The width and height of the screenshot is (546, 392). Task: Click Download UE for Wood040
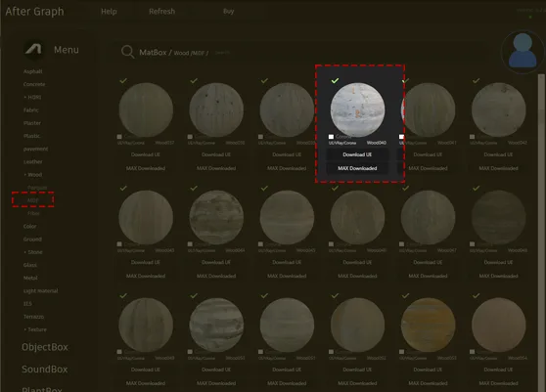pos(357,154)
